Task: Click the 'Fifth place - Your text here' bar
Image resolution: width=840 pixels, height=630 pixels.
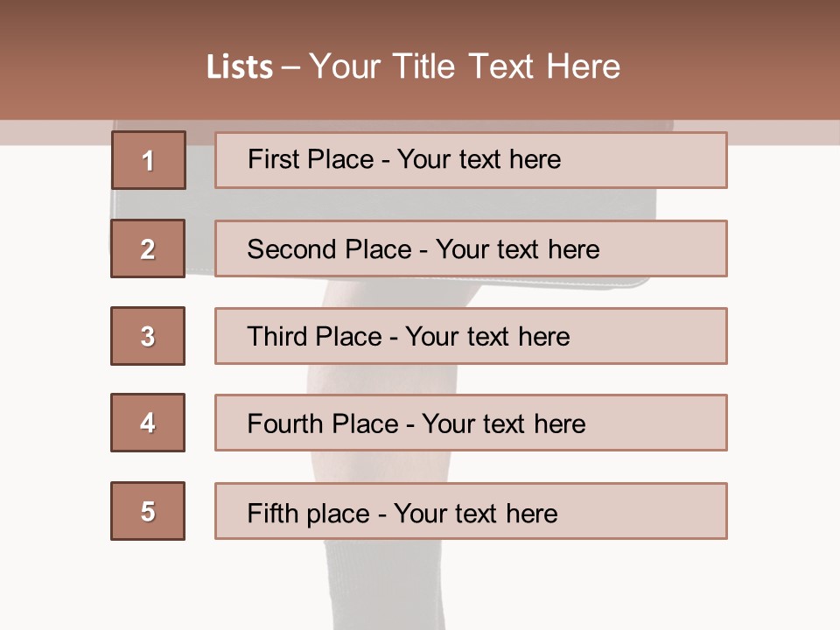Action: (x=471, y=511)
